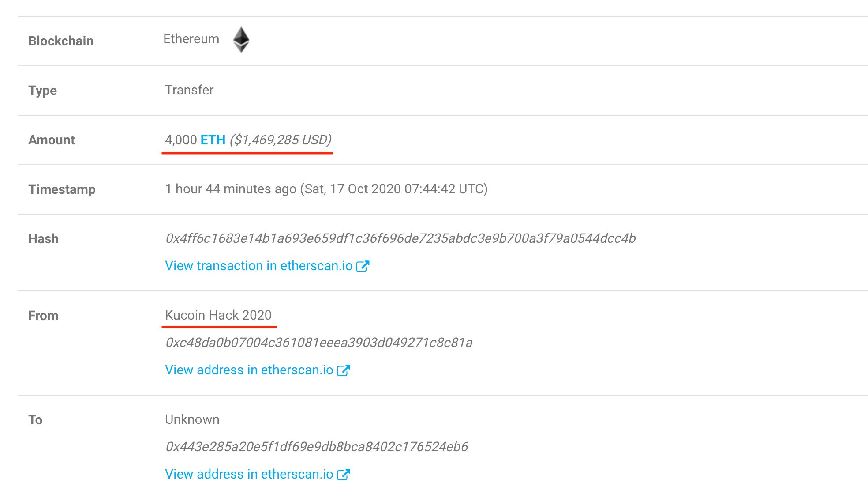Click the timestamp Sat, 17 Oct 2020
This screenshot has height=498, width=868.
pyautogui.click(x=393, y=189)
